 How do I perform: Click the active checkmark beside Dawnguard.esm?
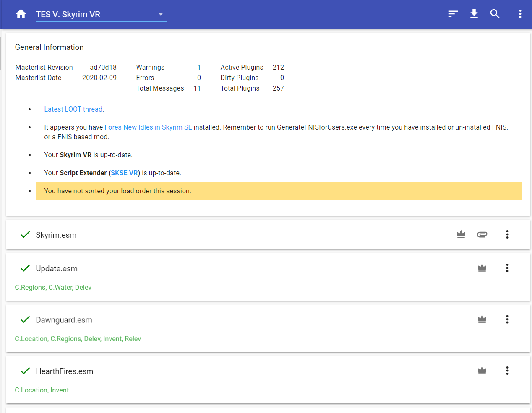[x=25, y=319]
